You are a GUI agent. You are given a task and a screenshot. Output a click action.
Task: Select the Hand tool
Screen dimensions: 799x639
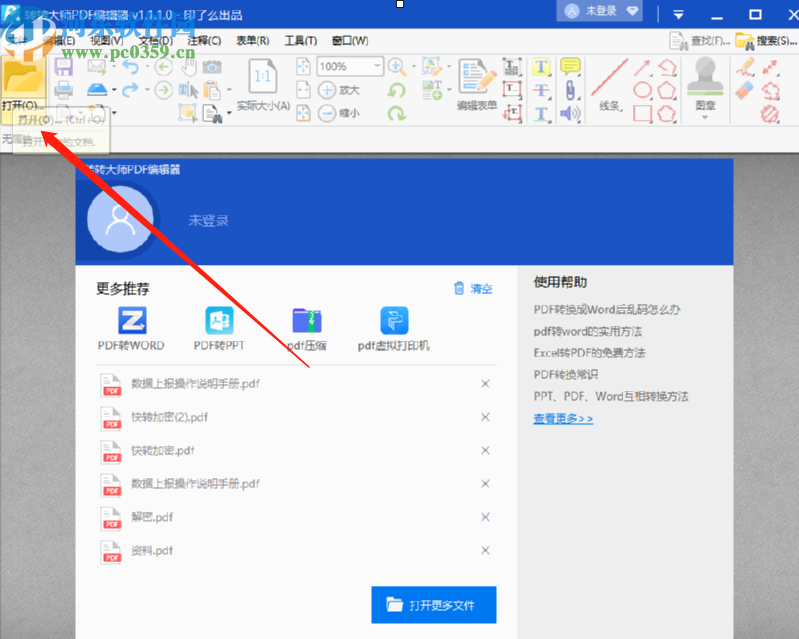pos(189,67)
